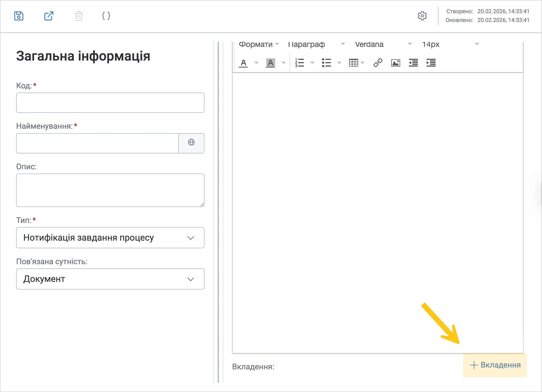Viewport: 542px width, 392px height.
Task: Click the Вкладення: label text
Action: pos(253,367)
